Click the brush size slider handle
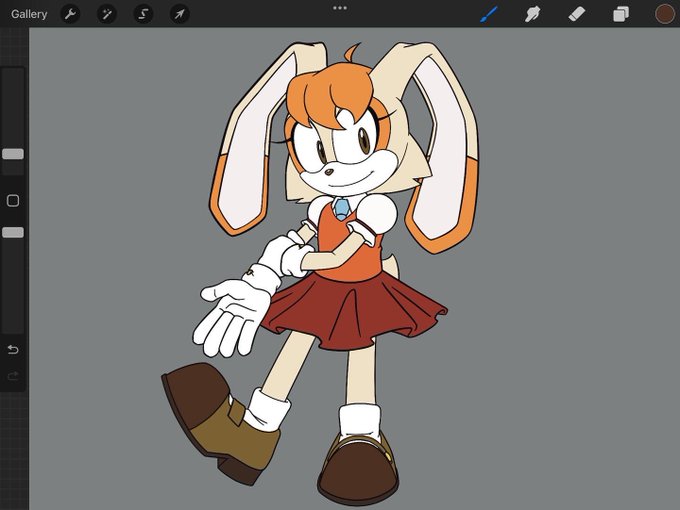Screen dimensions: 680x510 [13, 154]
